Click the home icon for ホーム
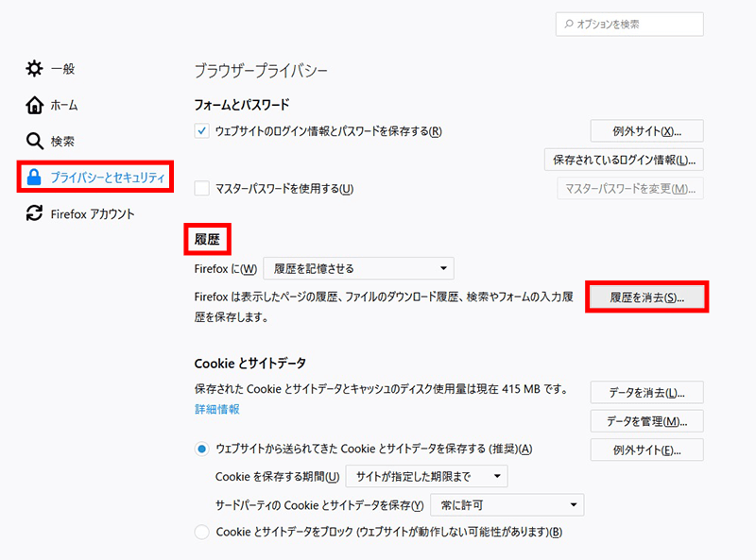The height and width of the screenshot is (560, 756). (34, 105)
